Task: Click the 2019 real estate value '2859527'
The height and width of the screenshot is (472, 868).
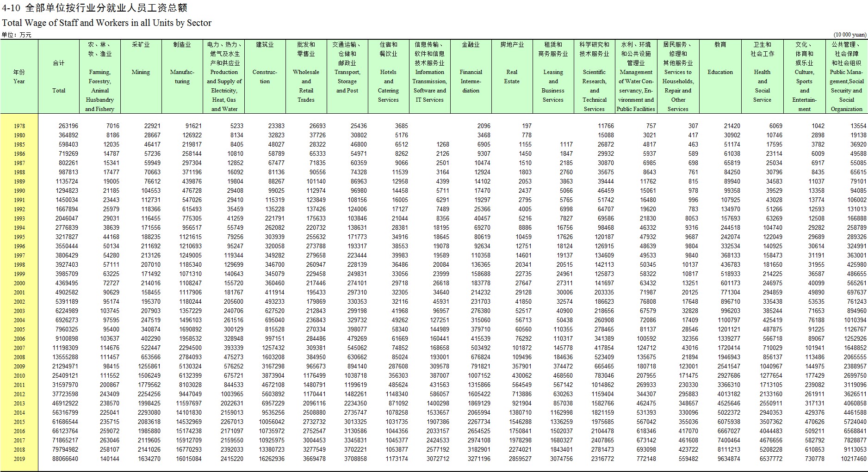Action: [520, 459]
